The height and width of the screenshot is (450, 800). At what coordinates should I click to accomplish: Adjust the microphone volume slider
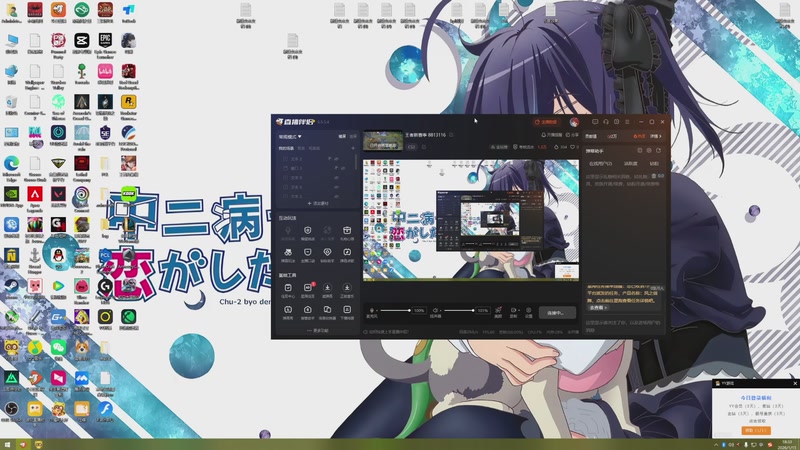coord(394,310)
